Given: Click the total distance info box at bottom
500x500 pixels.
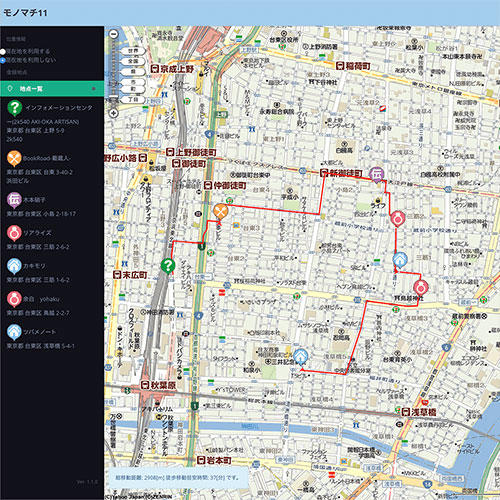Looking at the screenshot, I should (178, 478).
